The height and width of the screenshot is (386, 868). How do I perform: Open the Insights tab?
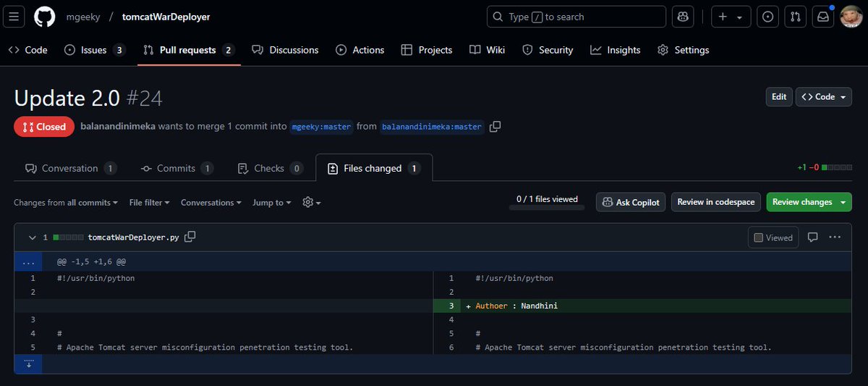pyautogui.click(x=616, y=50)
